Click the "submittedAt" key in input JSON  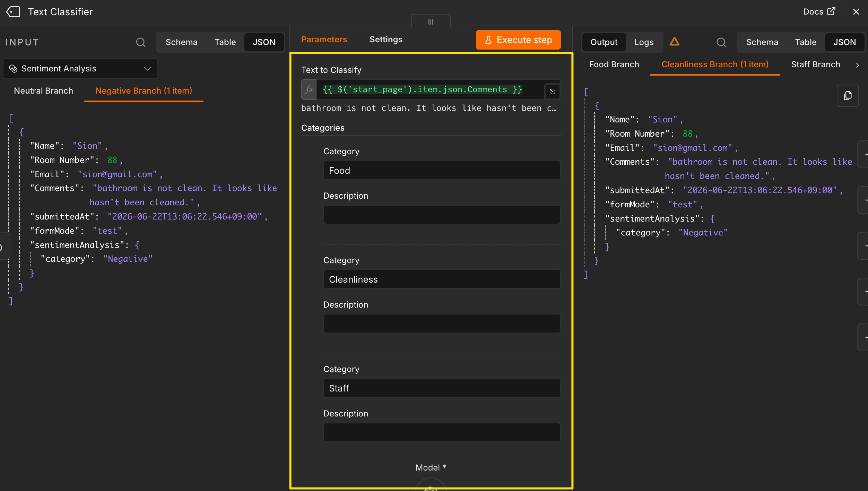62,217
